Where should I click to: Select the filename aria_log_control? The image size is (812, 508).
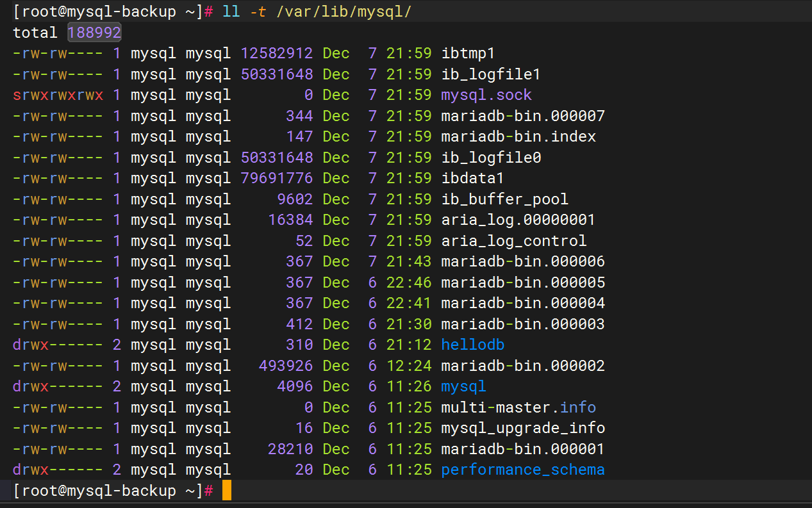(x=514, y=241)
